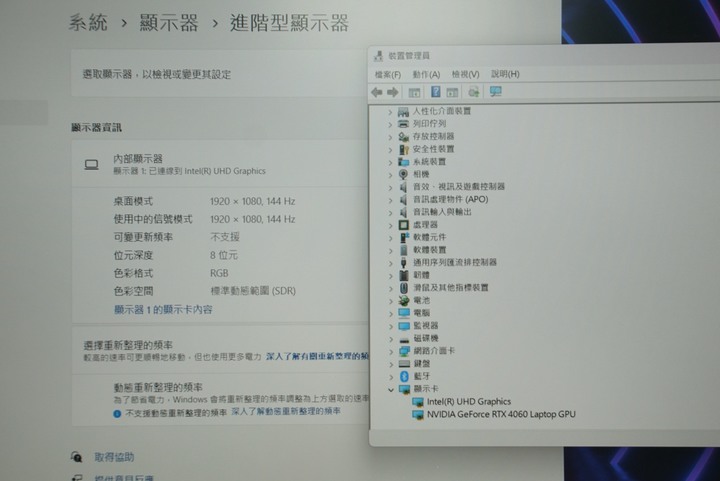Click the 可變更新頻率 value 不支援
Viewport: 720px width, 481px height.
click(225, 237)
